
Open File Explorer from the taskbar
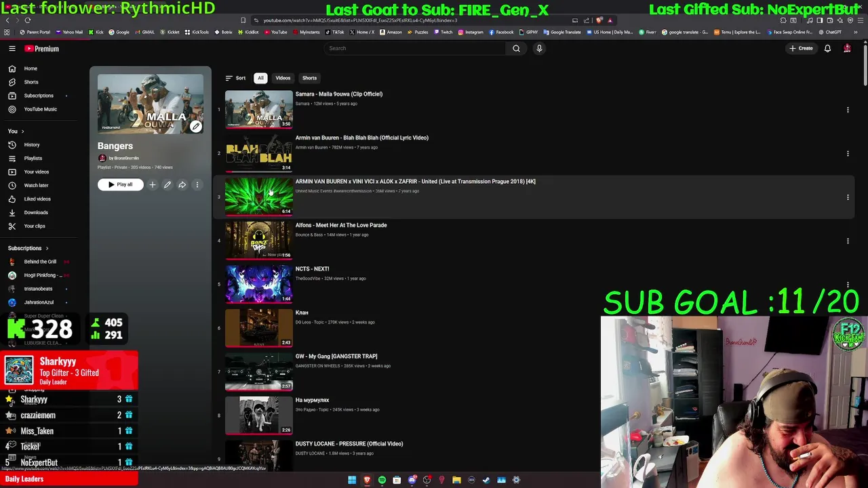pyautogui.click(x=456, y=480)
